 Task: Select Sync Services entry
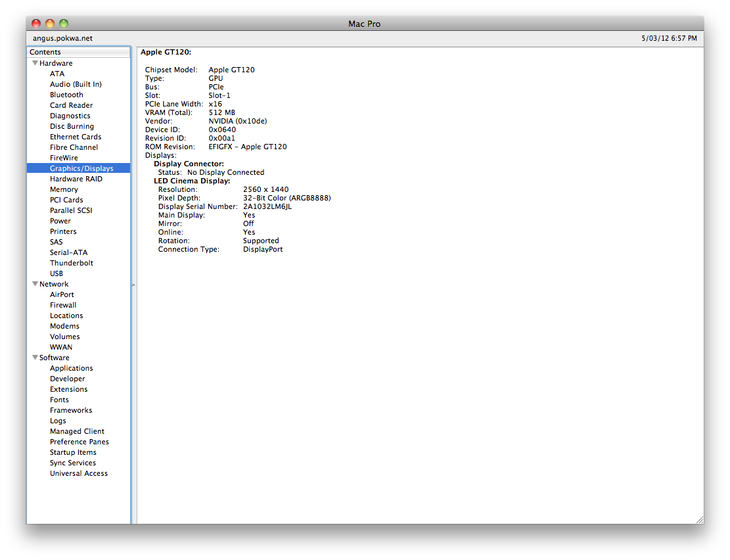point(73,463)
